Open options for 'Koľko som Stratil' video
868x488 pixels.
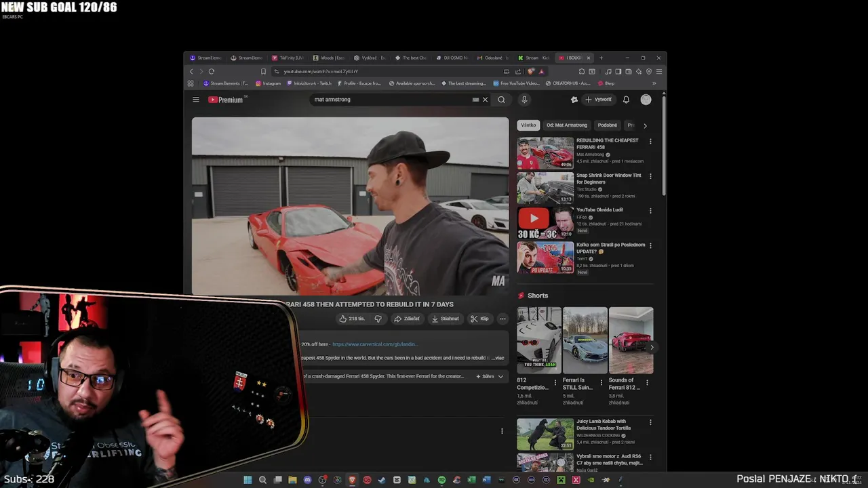pyautogui.click(x=650, y=245)
